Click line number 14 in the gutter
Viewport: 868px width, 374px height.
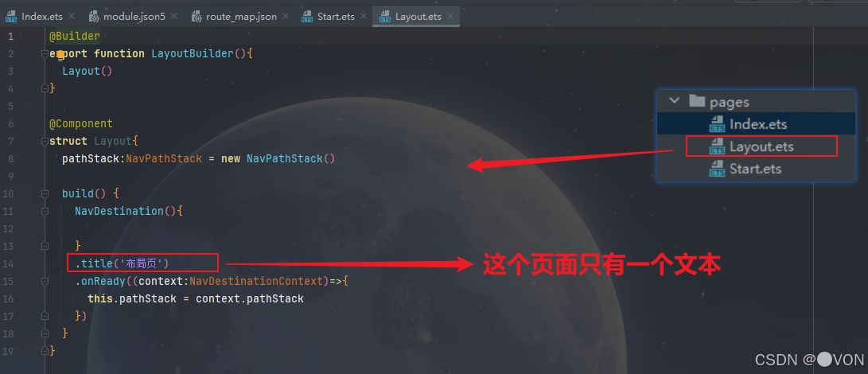pyautogui.click(x=8, y=263)
